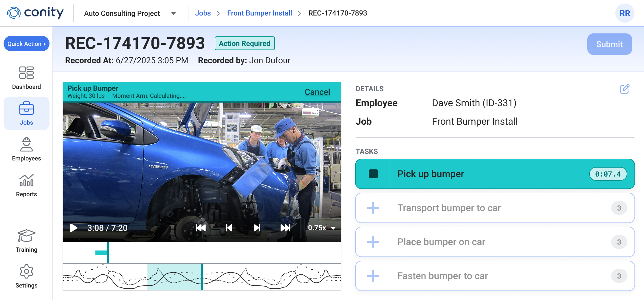The width and height of the screenshot is (644, 300).
Task: Click the Weight: 30 lbs text
Action: (x=86, y=96)
